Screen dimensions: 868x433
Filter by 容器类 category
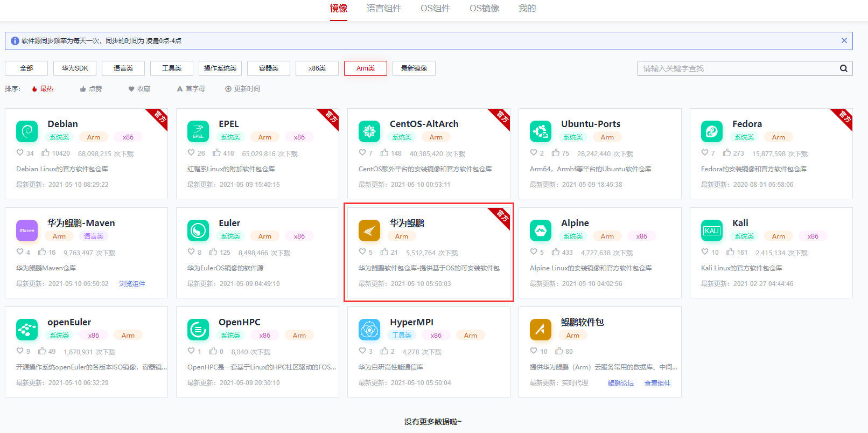(269, 68)
